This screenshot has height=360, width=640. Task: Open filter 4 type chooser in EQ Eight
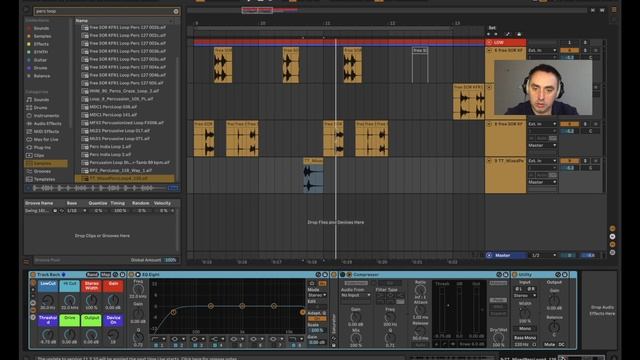[217, 339]
